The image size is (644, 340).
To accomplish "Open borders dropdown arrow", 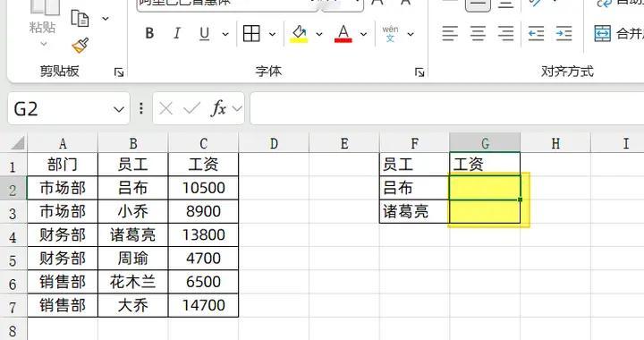I will 272,34.
